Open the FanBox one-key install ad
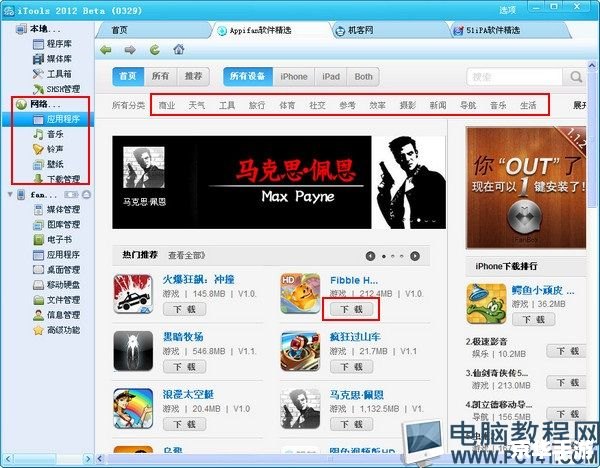Viewport: 600px width, 468px height. tap(526, 188)
